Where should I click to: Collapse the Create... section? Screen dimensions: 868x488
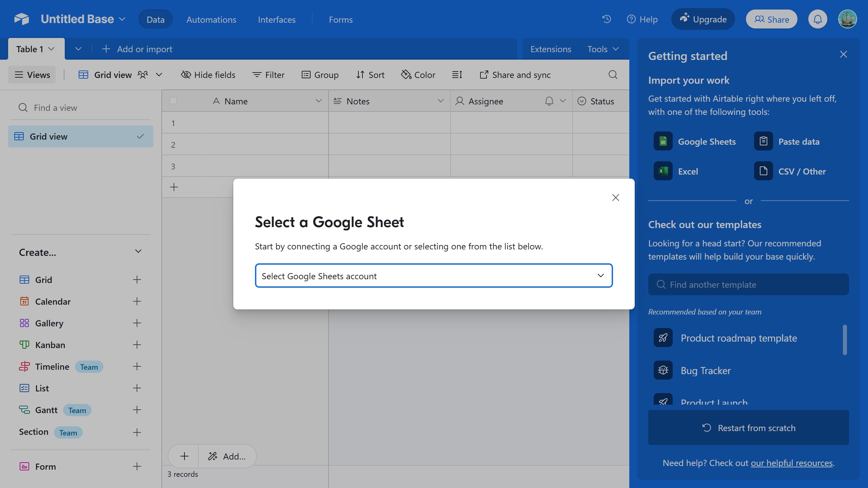click(x=138, y=251)
